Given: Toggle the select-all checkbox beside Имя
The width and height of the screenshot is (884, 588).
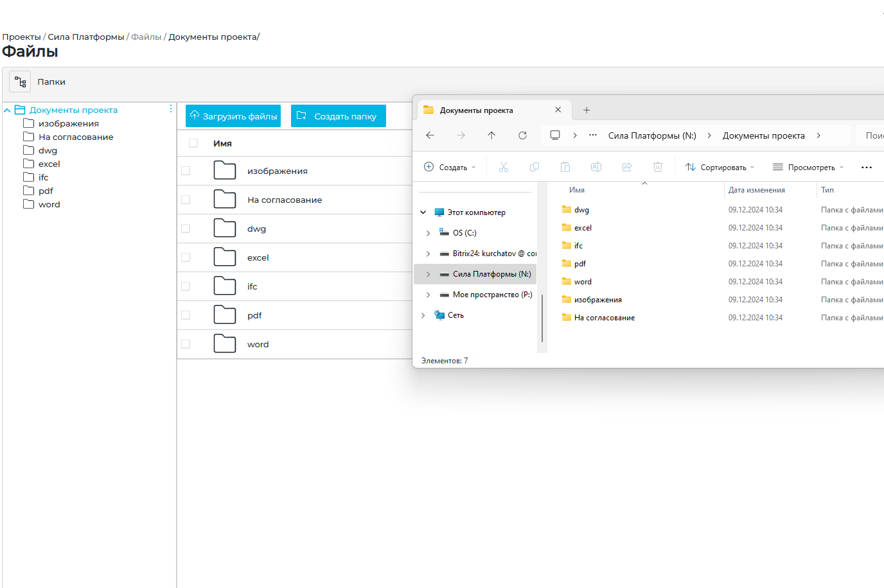Looking at the screenshot, I should click(193, 143).
